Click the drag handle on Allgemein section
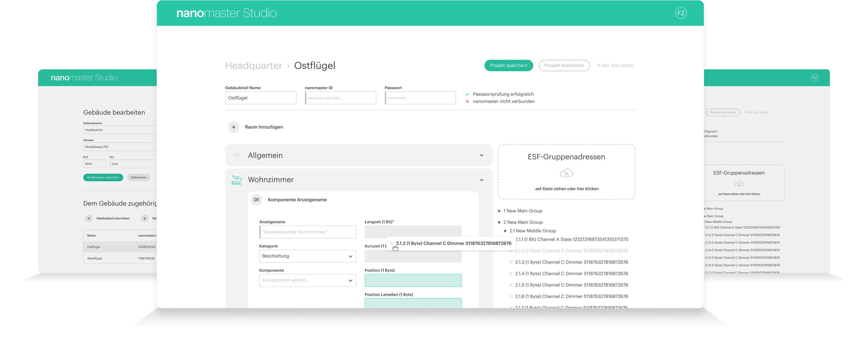Screen dimensions: 868x340 click(237, 155)
